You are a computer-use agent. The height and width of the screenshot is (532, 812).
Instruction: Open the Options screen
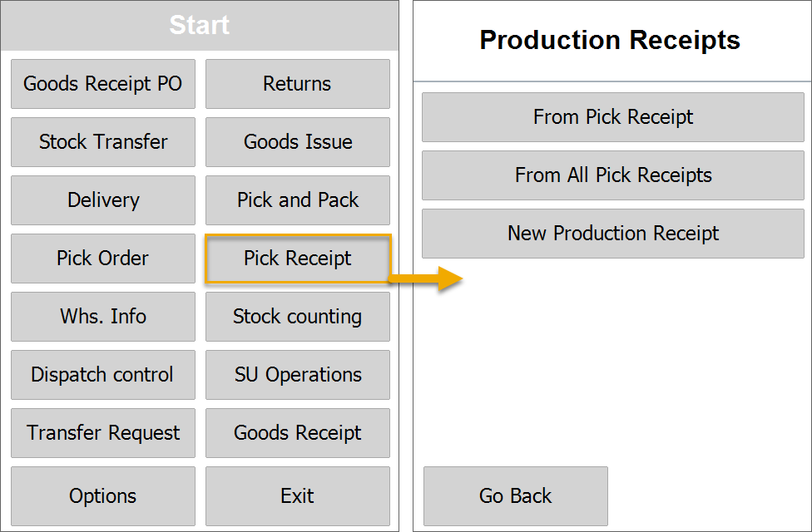pyautogui.click(x=102, y=496)
